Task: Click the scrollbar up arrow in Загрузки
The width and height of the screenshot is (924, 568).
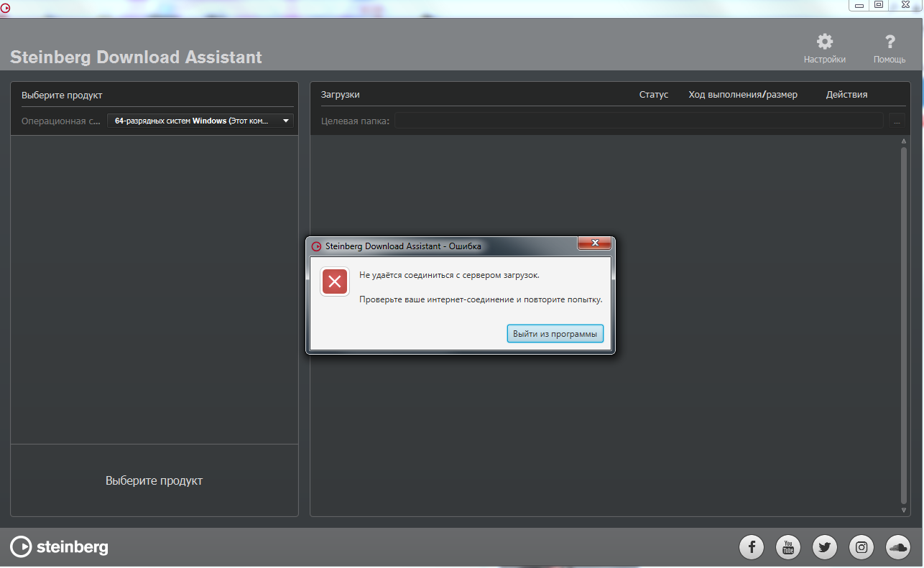Action: [x=904, y=141]
